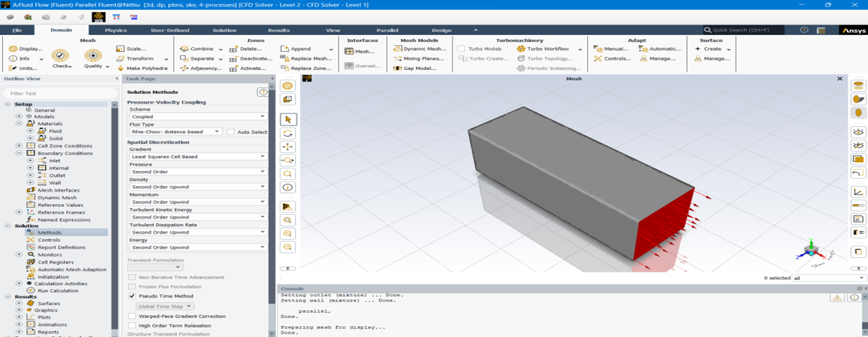Toggle Pseudo Time Method checkbox
Screen dimensions: 868x337
pos(132,296)
